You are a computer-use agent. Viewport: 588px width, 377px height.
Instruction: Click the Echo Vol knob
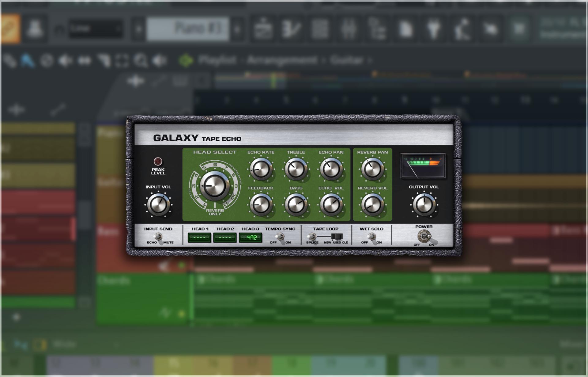331,205
